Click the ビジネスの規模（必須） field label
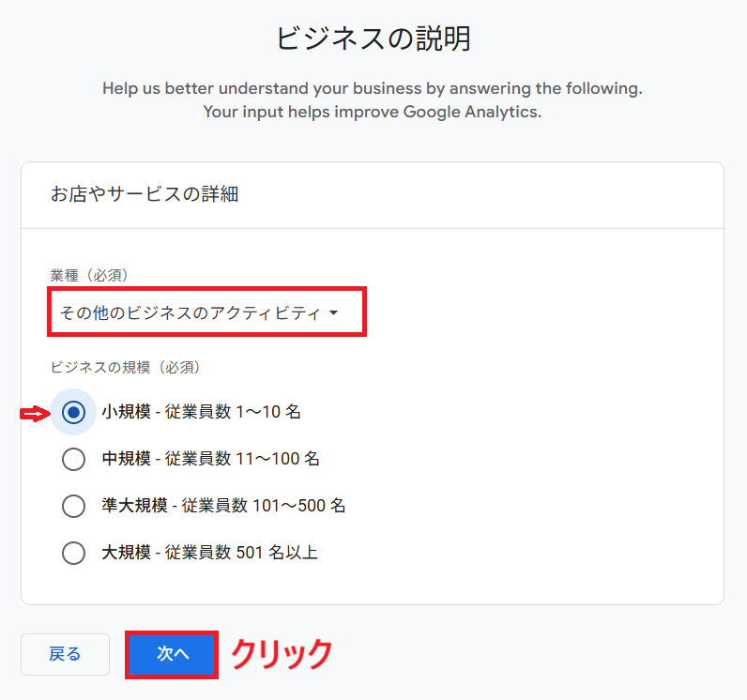The width and height of the screenshot is (747, 700). (x=126, y=367)
